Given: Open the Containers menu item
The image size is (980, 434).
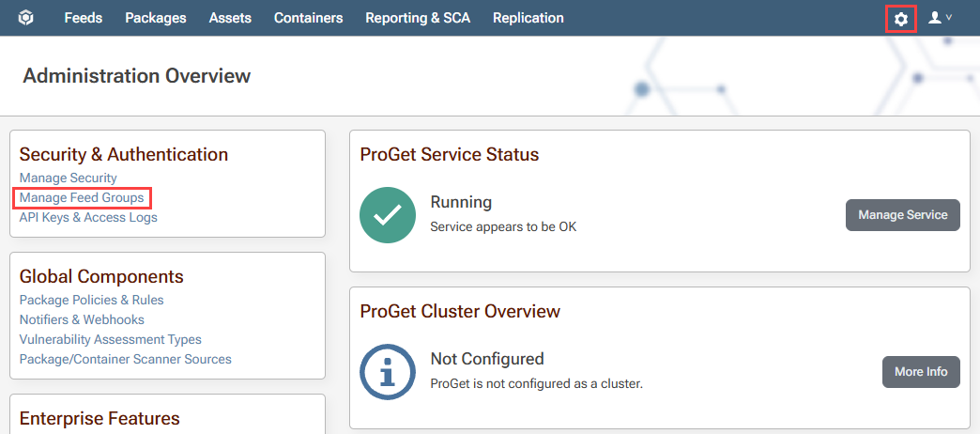Looking at the screenshot, I should (308, 18).
